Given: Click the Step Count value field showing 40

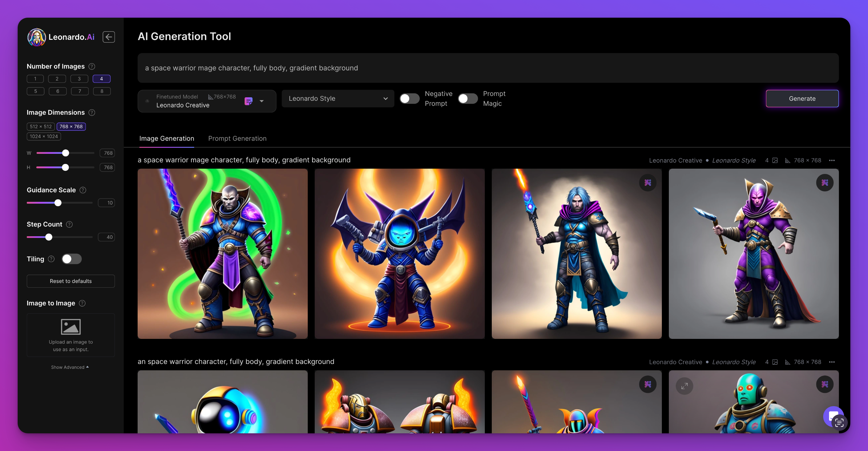Looking at the screenshot, I should pos(106,237).
